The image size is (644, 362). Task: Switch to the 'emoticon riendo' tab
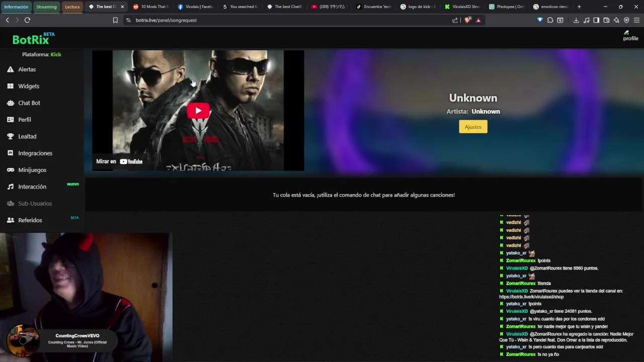552,7
